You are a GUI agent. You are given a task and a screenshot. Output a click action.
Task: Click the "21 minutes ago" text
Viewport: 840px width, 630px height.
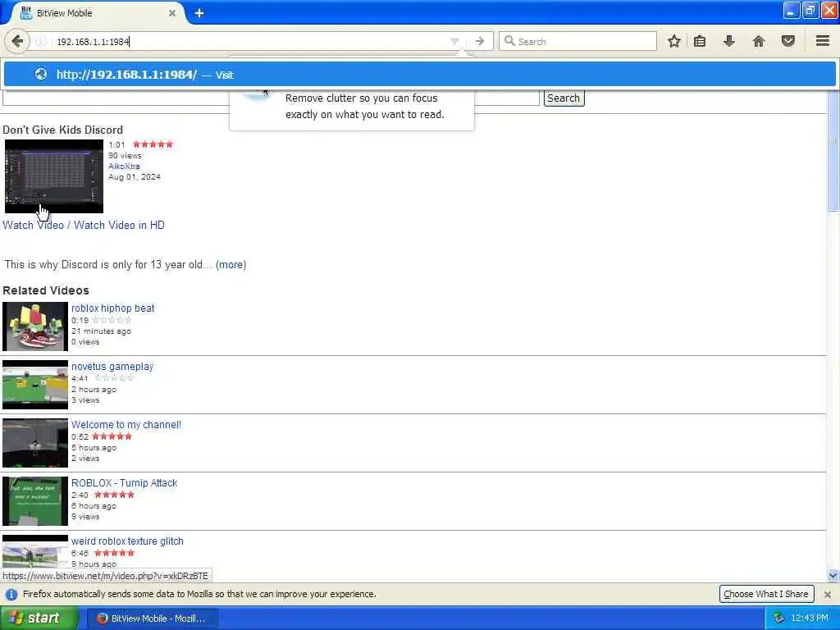101,331
